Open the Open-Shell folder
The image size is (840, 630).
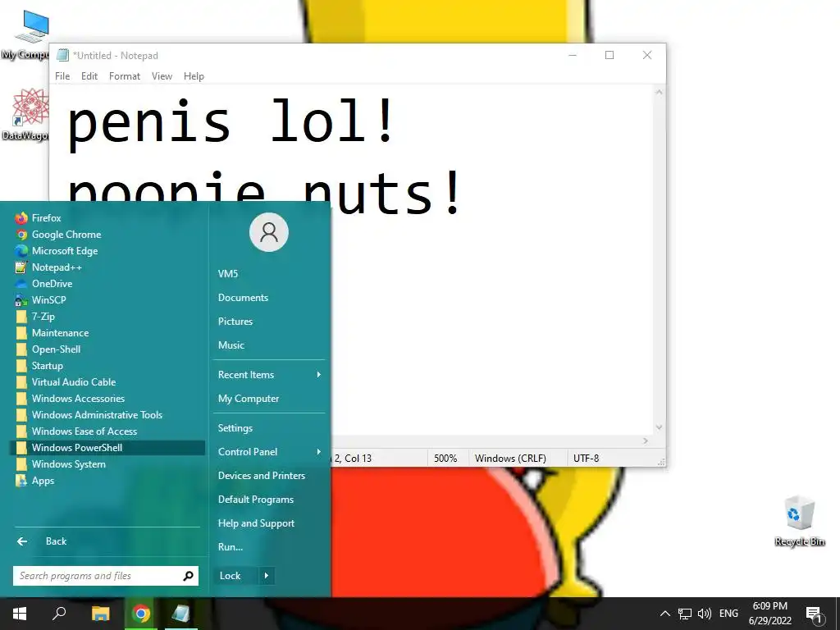pos(107,349)
